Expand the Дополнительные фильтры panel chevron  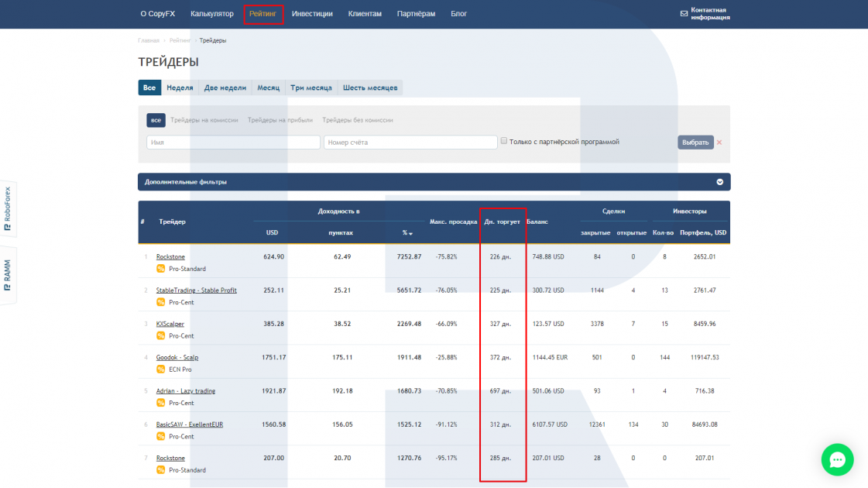coord(719,182)
